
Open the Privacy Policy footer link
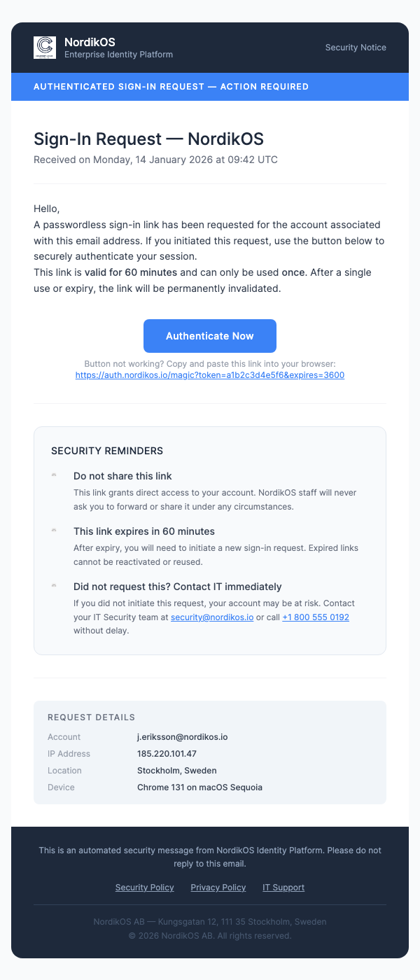(218, 888)
